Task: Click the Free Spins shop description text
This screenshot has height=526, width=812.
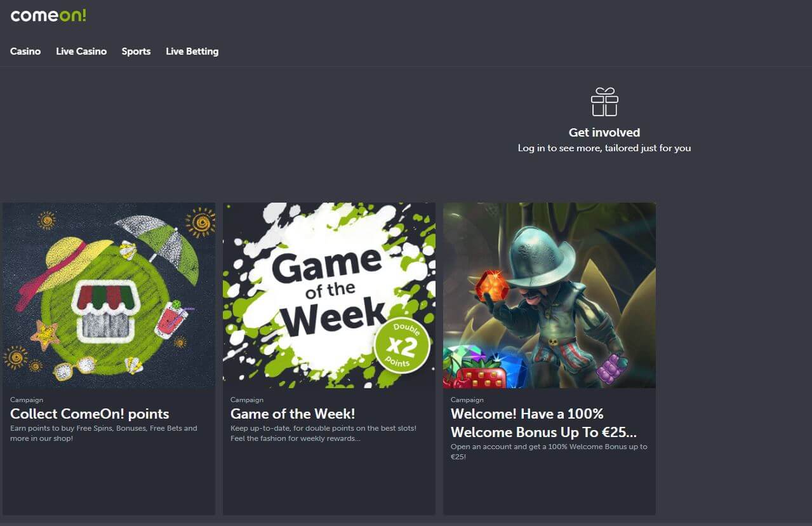Action: pyautogui.click(x=103, y=433)
